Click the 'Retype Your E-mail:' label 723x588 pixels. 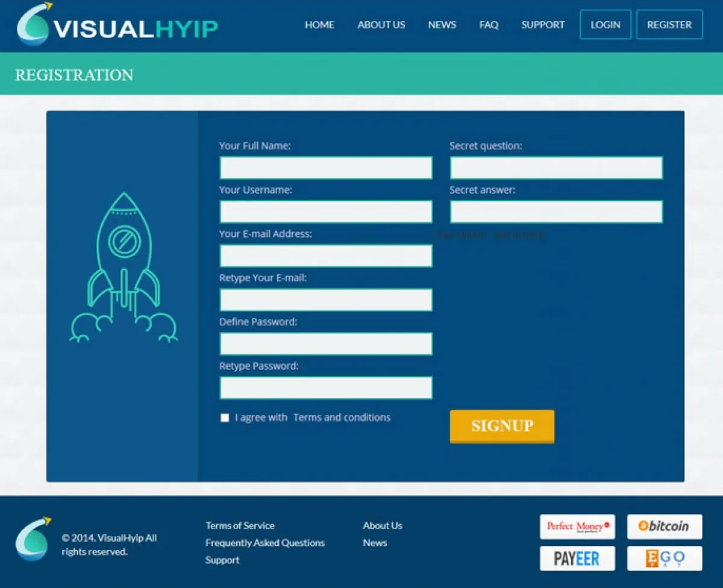point(263,278)
